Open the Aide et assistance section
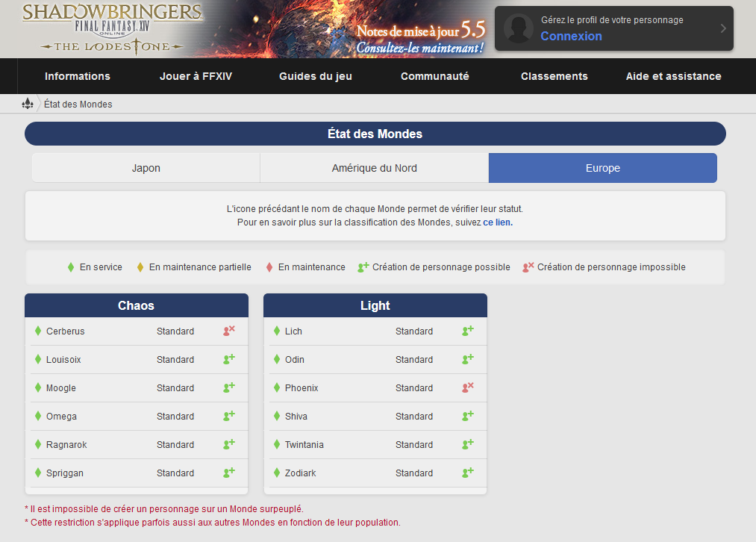Image resolution: width=756 pixels, height=542 pixels. (x=673, y=76)
